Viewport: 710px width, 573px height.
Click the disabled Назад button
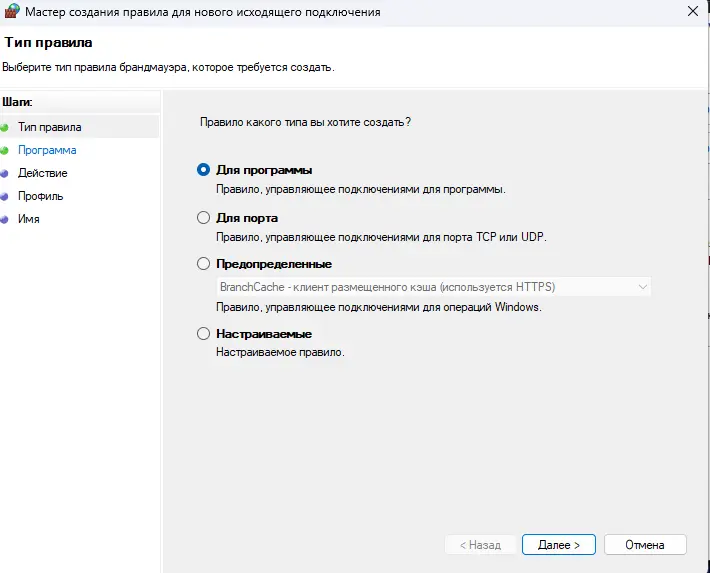point(480,545)
